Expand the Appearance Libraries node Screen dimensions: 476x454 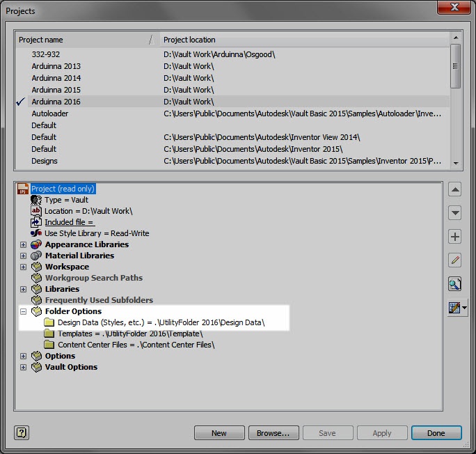[23, 244]
